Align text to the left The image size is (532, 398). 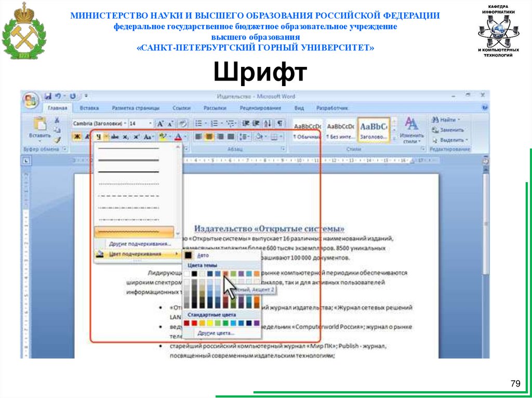coord(198,136)
